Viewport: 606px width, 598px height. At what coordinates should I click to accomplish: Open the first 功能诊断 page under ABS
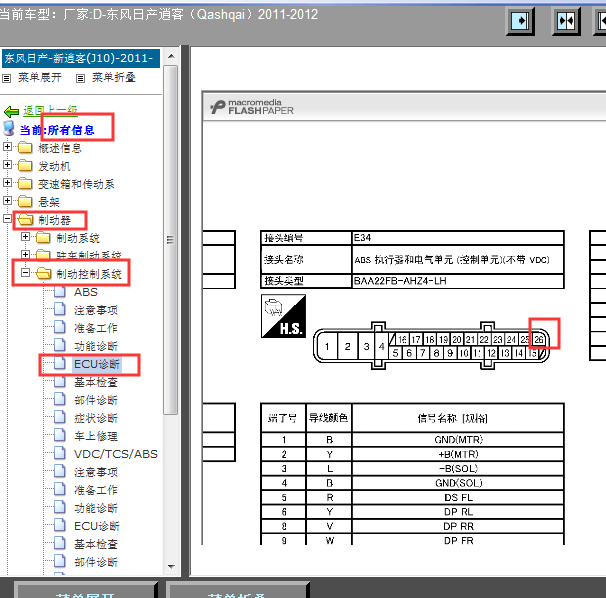(x=96, y=346)
